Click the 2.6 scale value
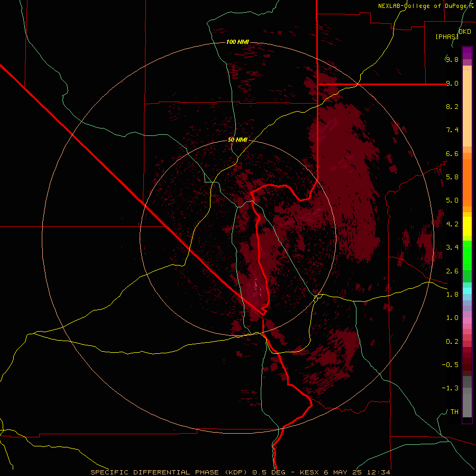476x476 pixels. 452,271
